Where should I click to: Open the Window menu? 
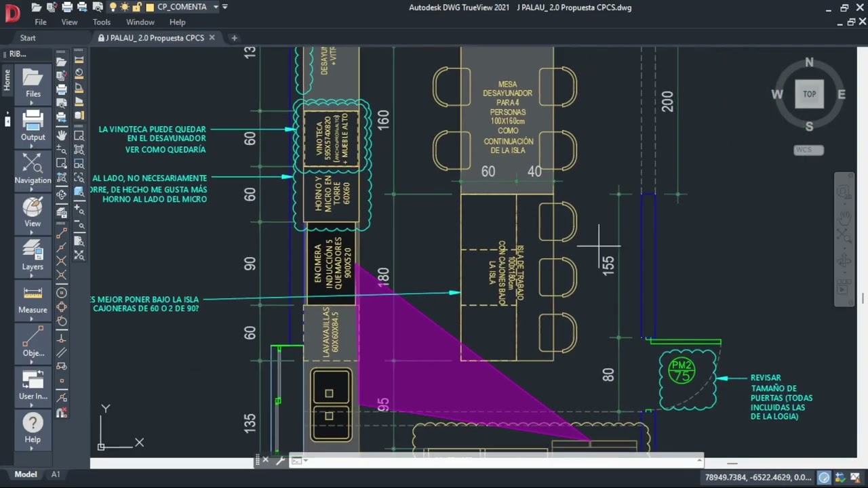140,22
